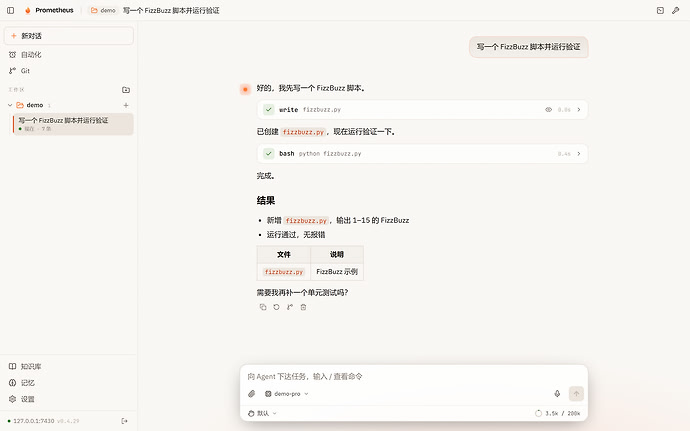Click the user message bubble
The width and height of the screenshot is (690, 431).
click(529, 47)
